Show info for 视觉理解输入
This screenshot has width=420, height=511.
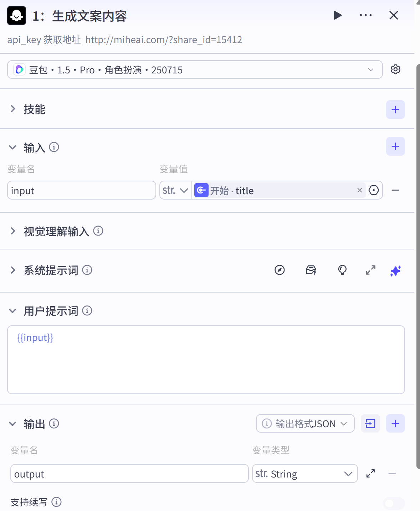tap(98, 231)
